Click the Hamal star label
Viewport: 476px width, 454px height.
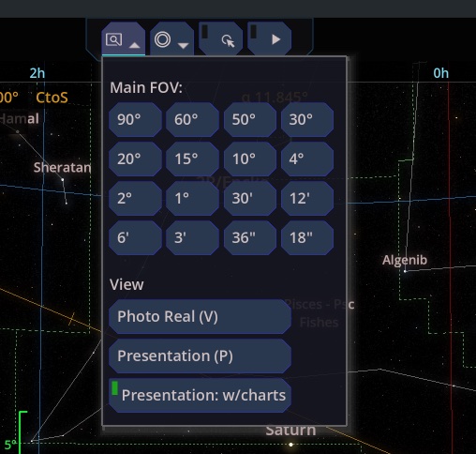click(x=20, y=119)
